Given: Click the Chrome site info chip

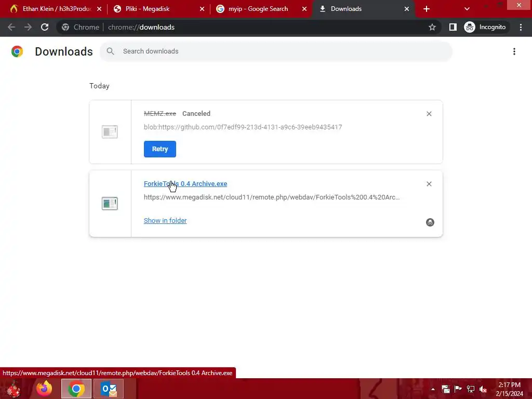Looking at the screenshot, I should [x=81, y=27].
